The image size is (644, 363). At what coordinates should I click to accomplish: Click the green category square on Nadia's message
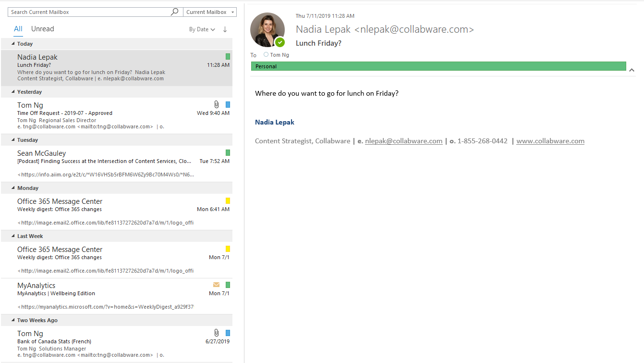click(227, 56)
